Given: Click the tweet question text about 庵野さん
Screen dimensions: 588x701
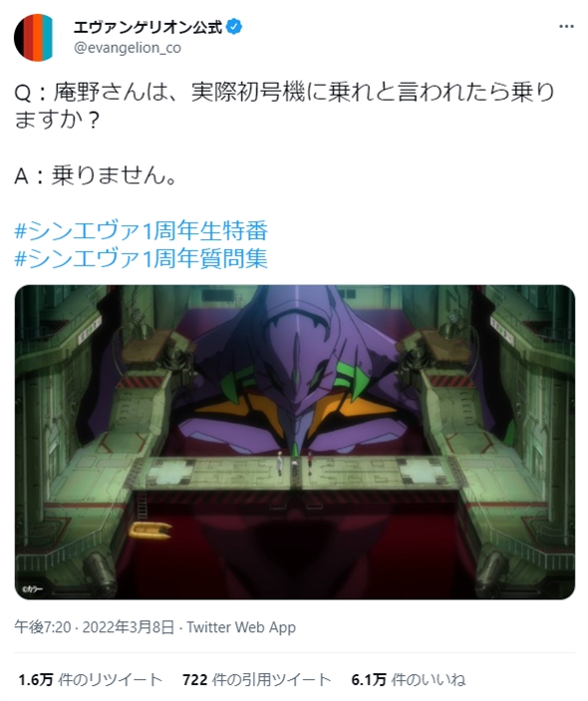Looking at the screenshot, I should pyautogui.click(x=284, y=106).
